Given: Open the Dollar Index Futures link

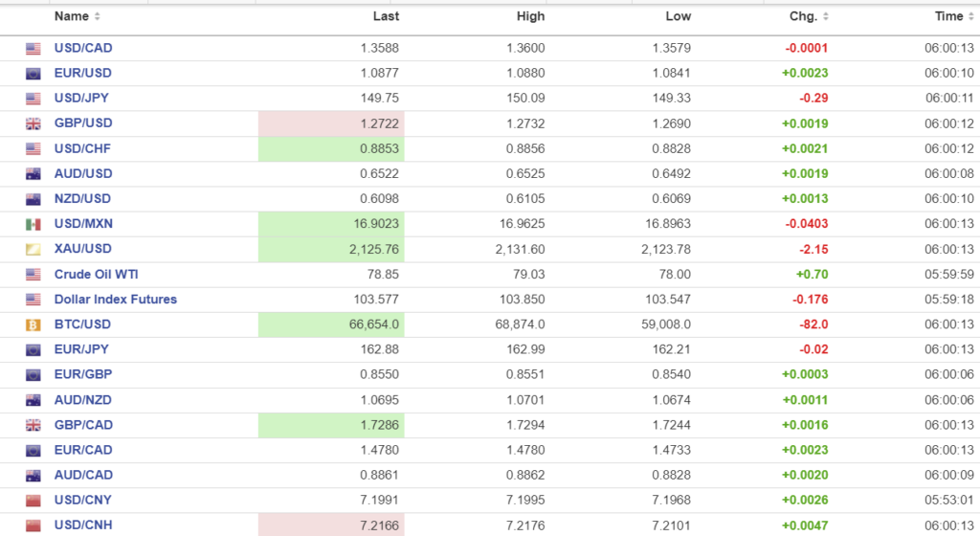Looking at the screenshot, I should pyautogui.click(x=115, y=300).
